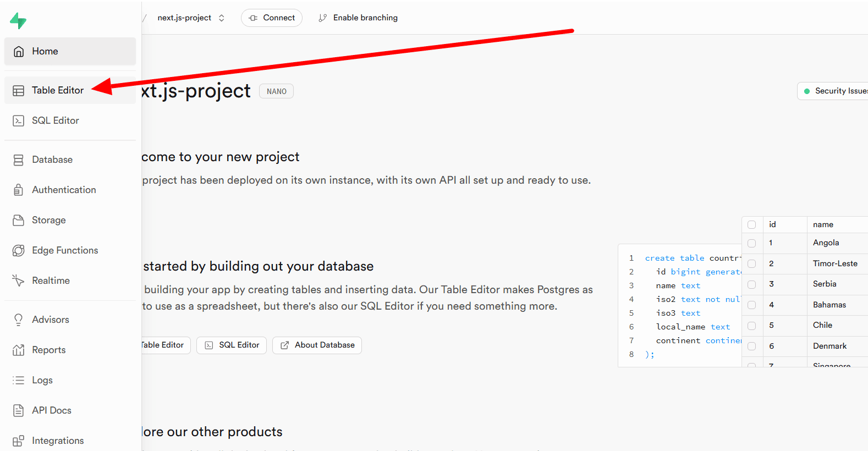Check the Bahamas row checkbox
Image resolution: width=868 pixels, height=451 pixels.
click(x=752, y=305)
